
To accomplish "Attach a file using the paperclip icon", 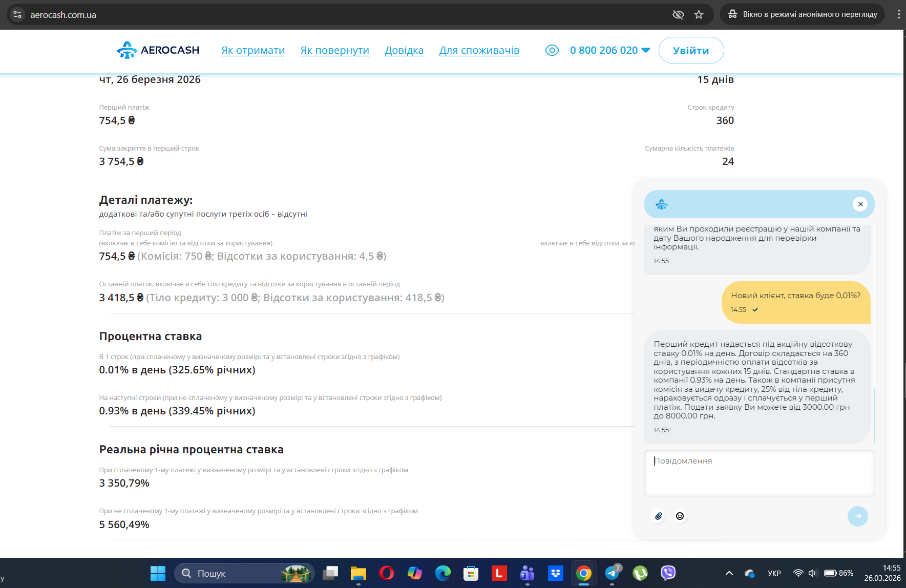I will point(659,516).
